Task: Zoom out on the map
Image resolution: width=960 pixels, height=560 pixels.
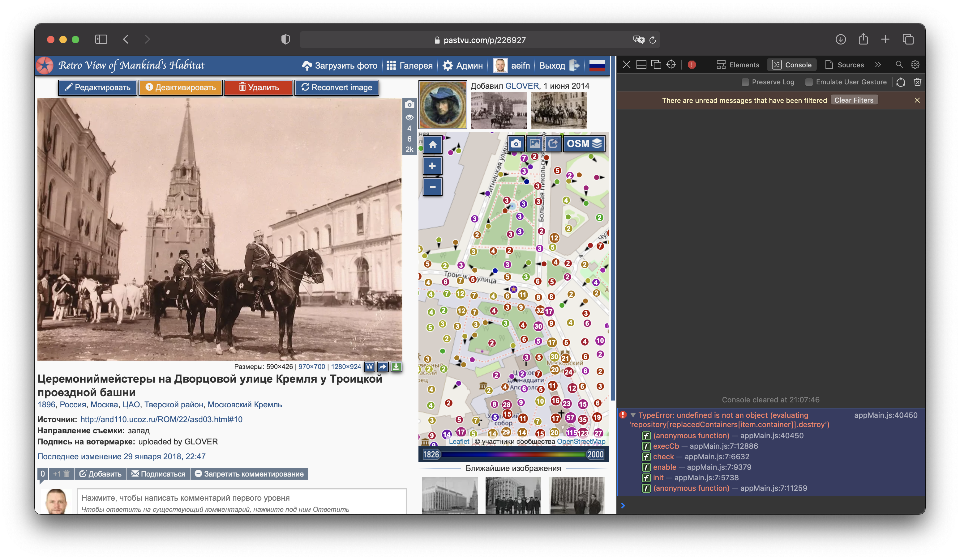Action: coord(432,187)
